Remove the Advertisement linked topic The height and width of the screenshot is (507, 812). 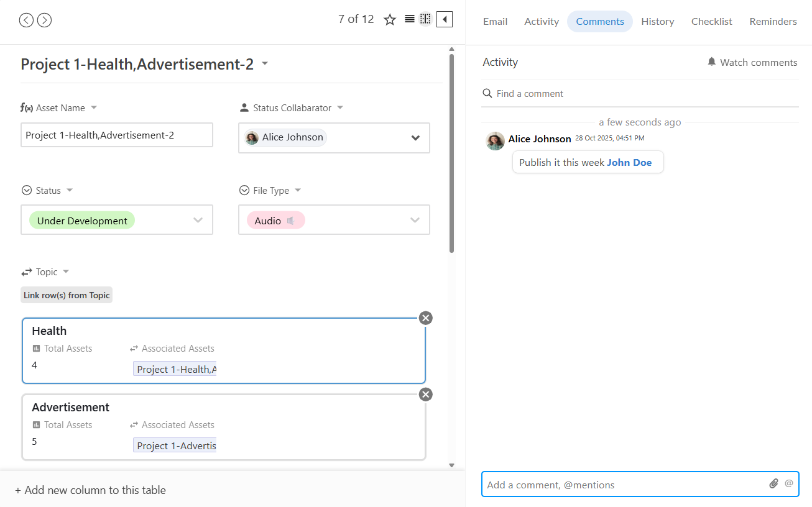[425, 395]
